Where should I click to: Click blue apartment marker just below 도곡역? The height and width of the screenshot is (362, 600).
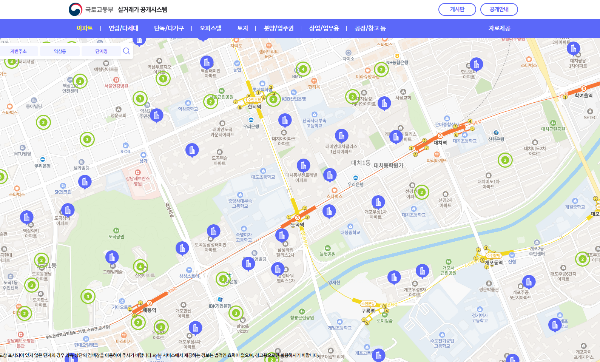(282, 235)
